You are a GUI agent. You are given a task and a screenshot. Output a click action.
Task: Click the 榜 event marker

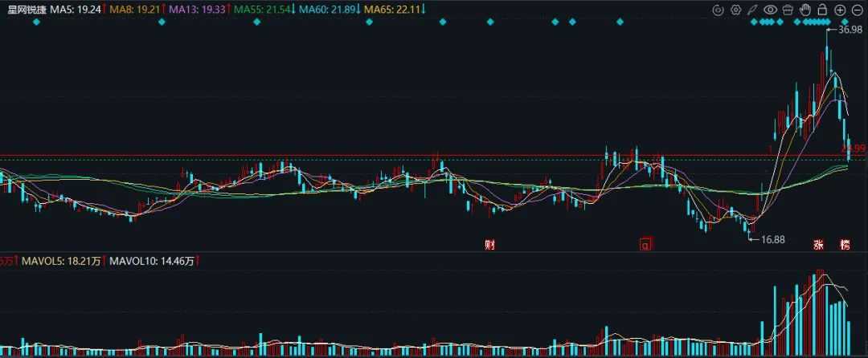point(845,245)
